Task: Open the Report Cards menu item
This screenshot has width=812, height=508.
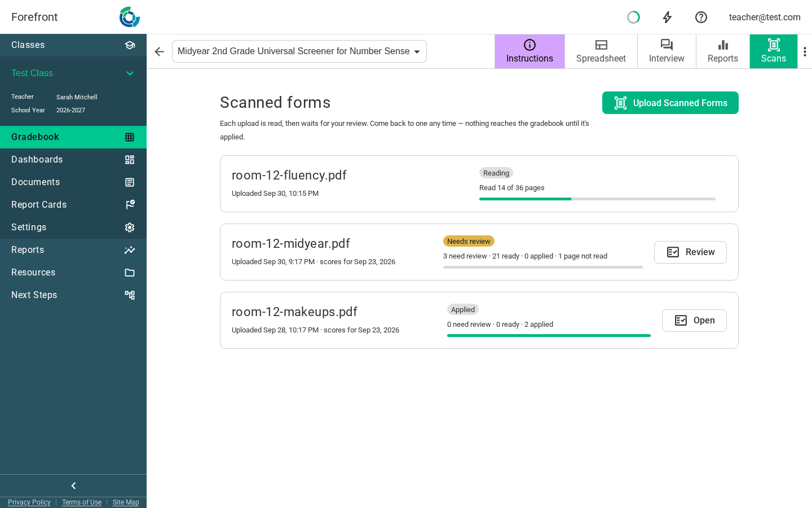Action: (73, 205)
